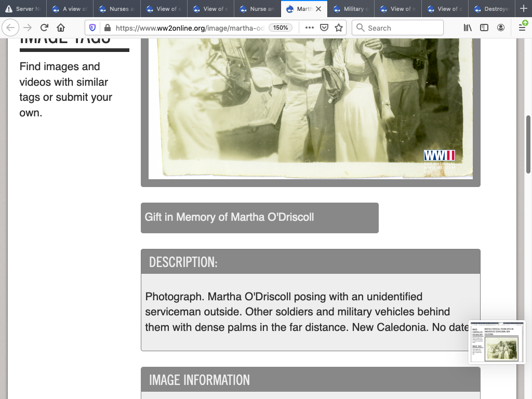Open the Library history and bookmarks icon
This screenshot has width=532, height=399.
click(468, 28)
